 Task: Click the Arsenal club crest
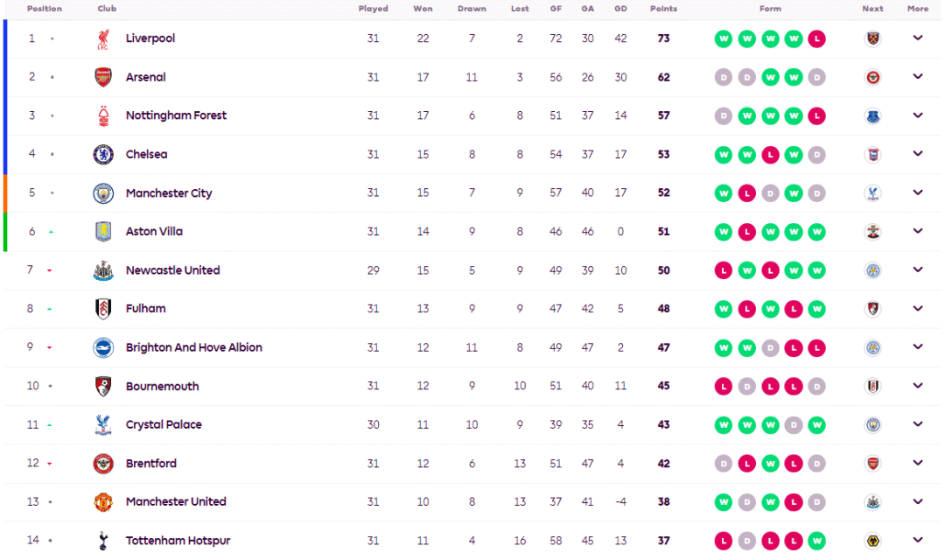tap(103, 77)
